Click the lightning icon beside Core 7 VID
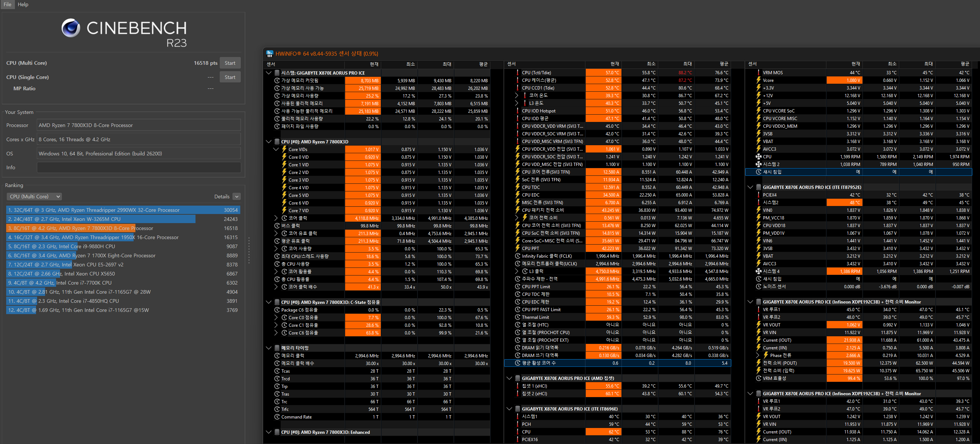 pos(284,210)
